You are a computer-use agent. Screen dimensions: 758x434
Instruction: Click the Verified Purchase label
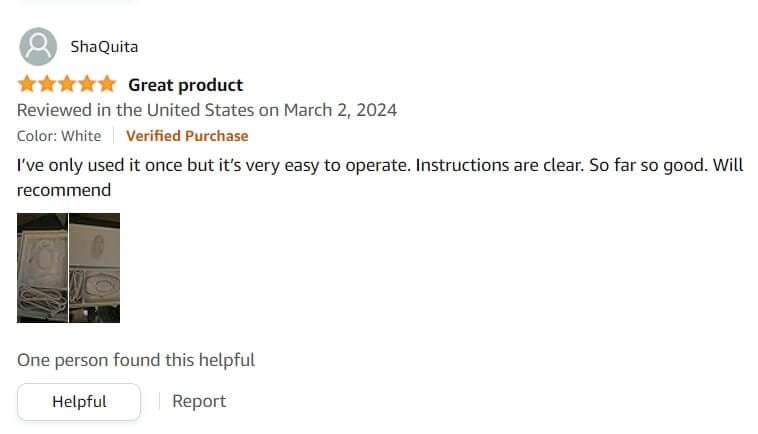coord(187,136)
